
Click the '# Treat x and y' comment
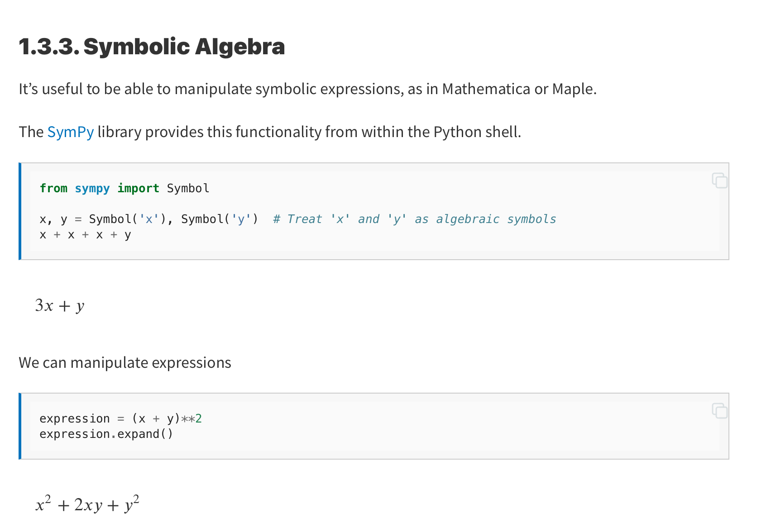415,219
